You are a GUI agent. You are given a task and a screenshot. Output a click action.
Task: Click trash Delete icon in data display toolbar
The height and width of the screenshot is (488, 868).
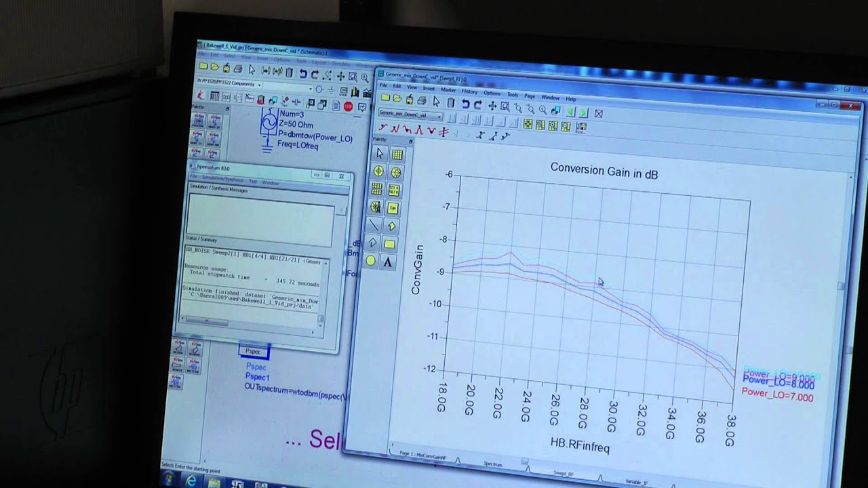[451, 102]
